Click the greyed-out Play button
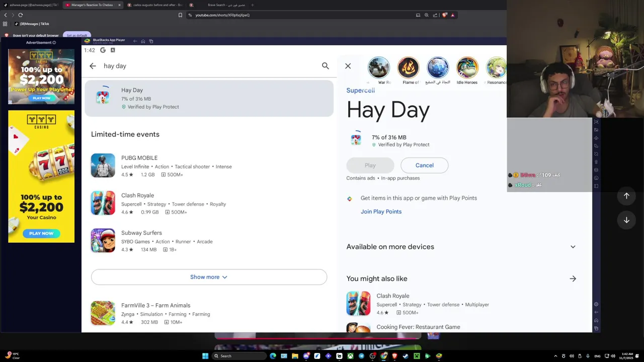This screenshot has width=644, height=362. pos(370,165)
